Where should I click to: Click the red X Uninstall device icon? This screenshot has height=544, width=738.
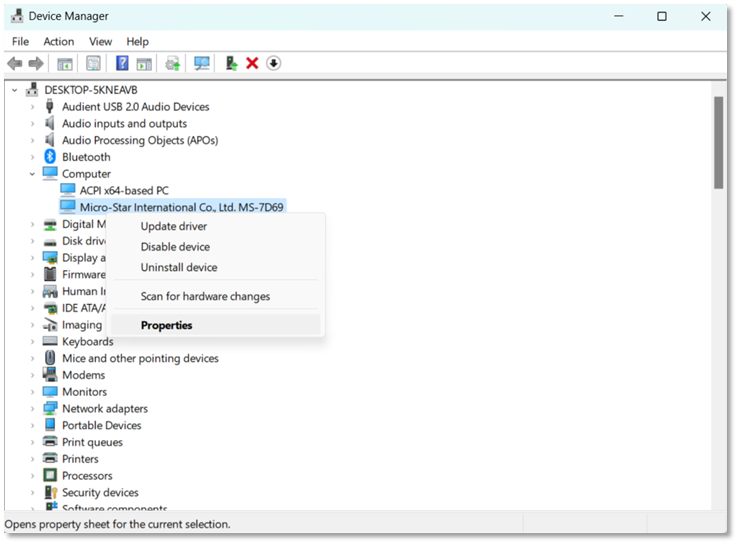[x=252, y=63]
